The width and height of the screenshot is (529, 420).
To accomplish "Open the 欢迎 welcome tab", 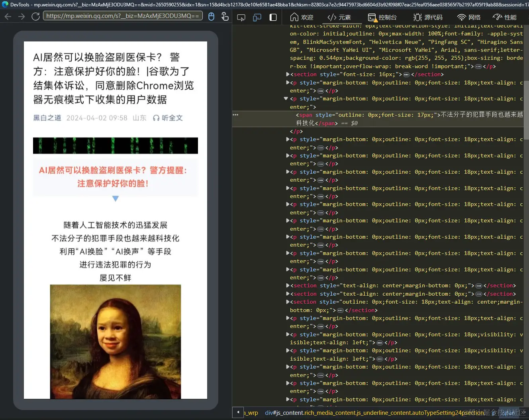I will (x=302, y=18).
